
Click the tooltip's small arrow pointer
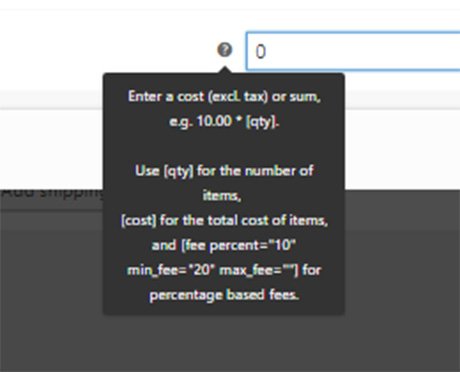click(x=225, y=70)
